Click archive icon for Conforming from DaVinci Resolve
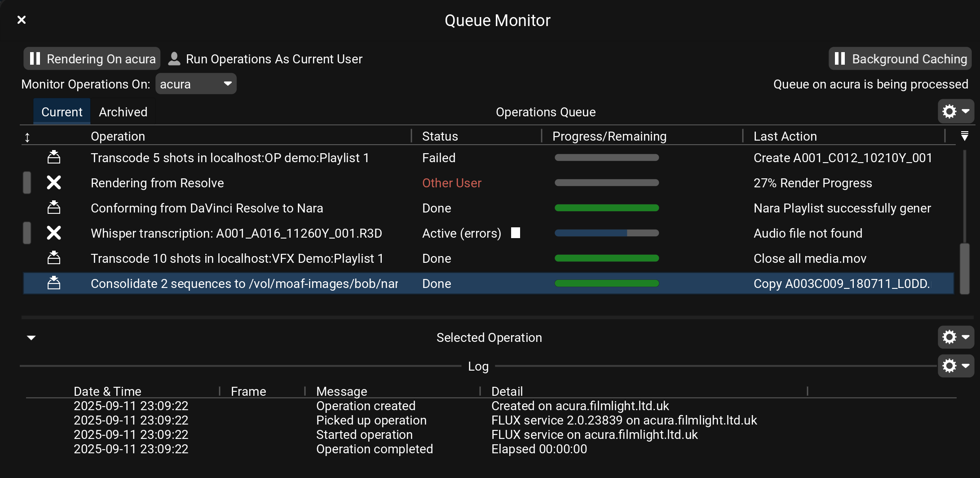This screenshot has width=980, height=478. (x=54, y=208)
